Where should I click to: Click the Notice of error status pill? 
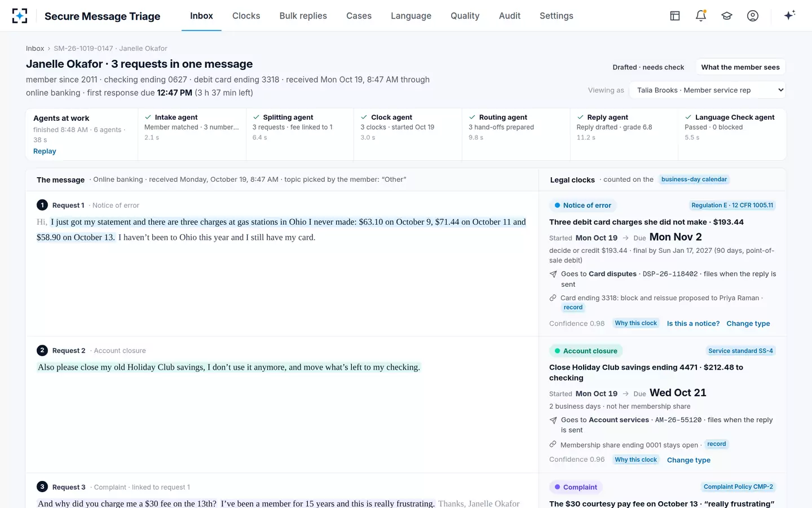(582, 205)
